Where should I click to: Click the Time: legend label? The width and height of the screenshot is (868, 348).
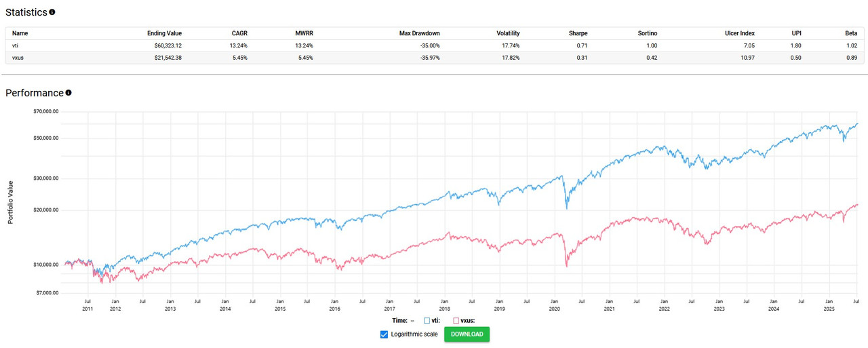click(399, 320)
